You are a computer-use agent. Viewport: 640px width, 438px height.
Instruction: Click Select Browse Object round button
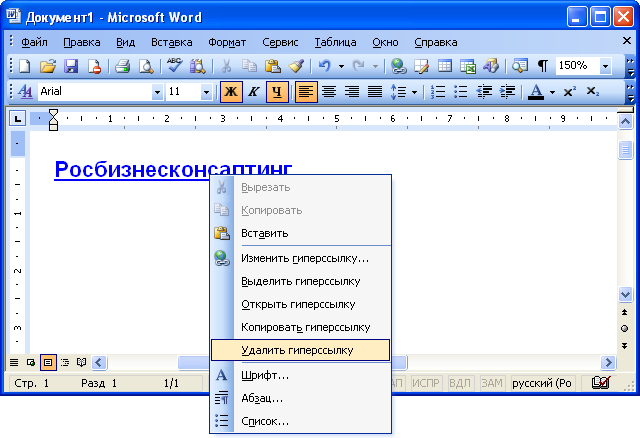coord(624,329)
